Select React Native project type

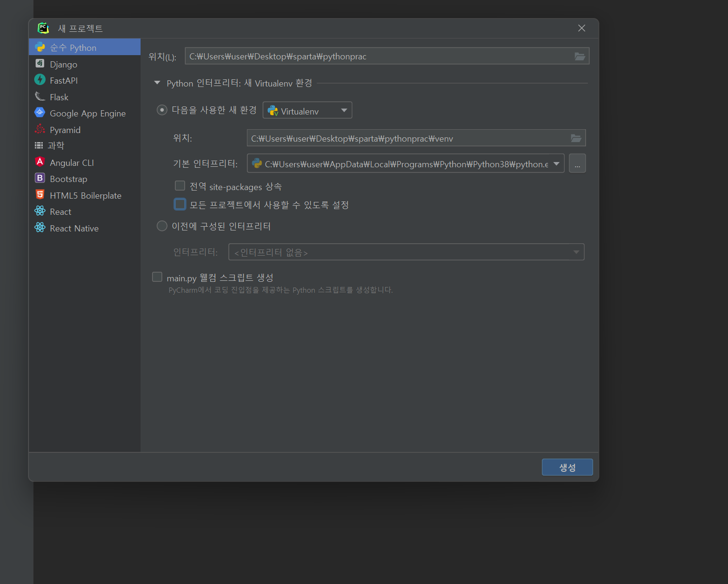[85, 228]
